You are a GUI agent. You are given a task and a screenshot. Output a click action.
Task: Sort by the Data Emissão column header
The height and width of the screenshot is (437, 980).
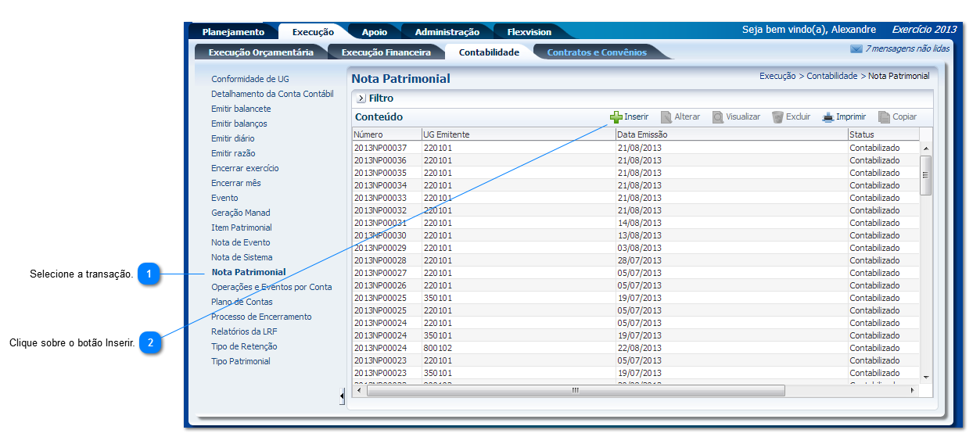(x=642, y=134)
